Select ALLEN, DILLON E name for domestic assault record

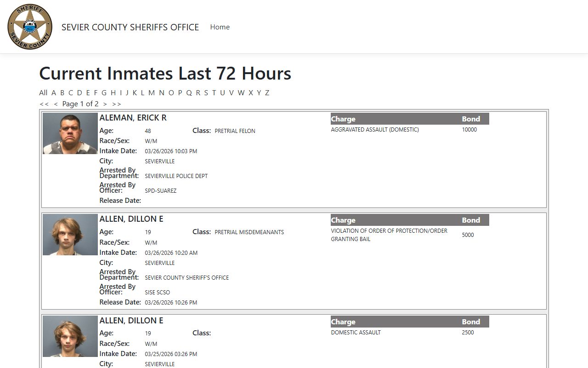point(131,321)
